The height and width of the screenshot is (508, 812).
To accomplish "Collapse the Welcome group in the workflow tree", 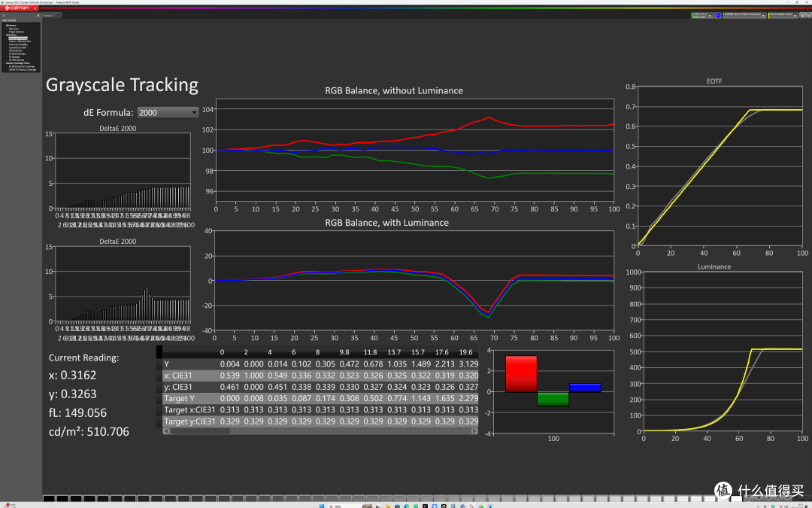I will [x=5, y=26].
